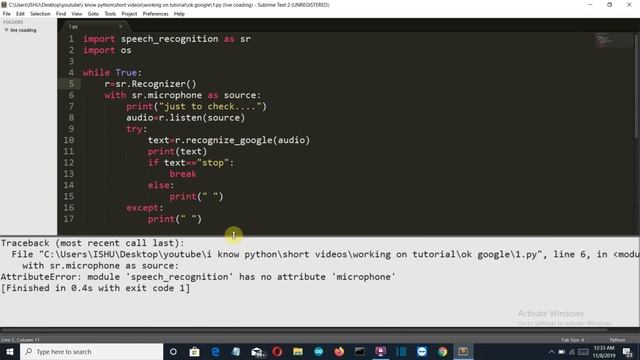Open Microsoft Store from the taskbar
This screenshot has height=360, width=640.
pos(194,351)
